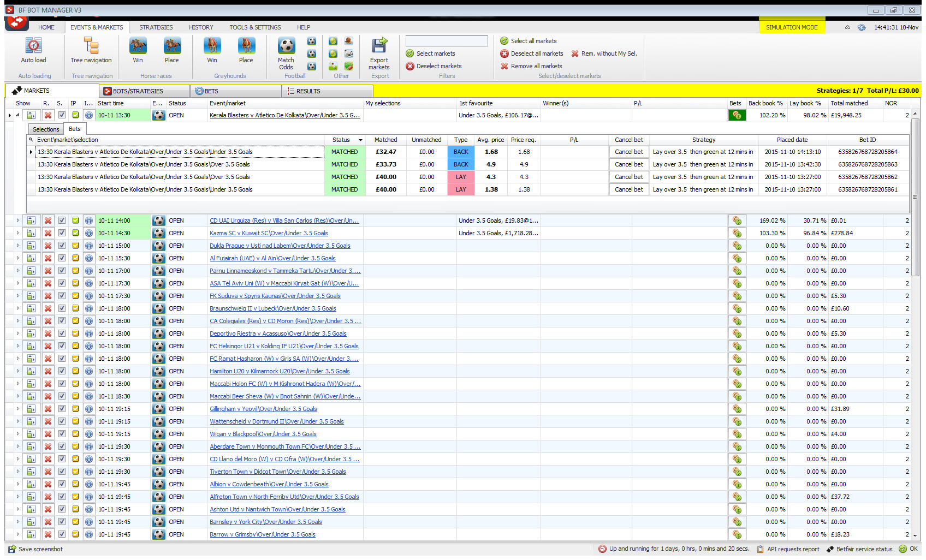The width and height of the screenshot is (926, 560).
Task: Remove Kazma SC market with red X
Action: [48, 233]
